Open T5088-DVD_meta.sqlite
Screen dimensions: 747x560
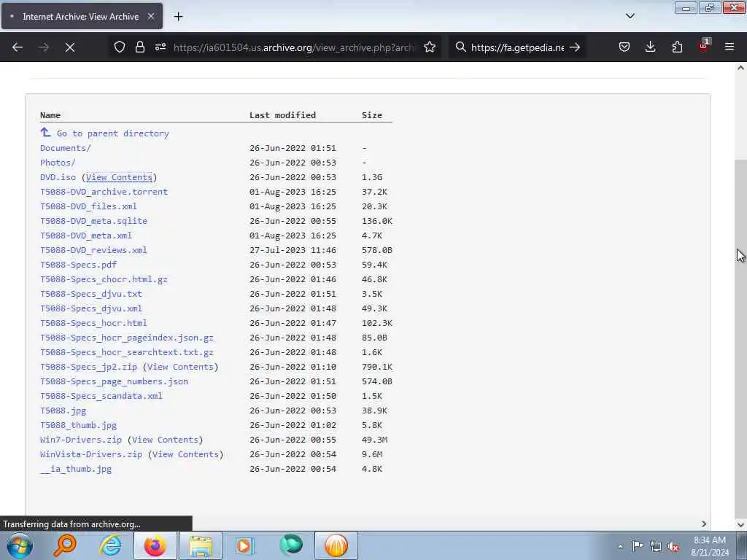pos(94,221)
